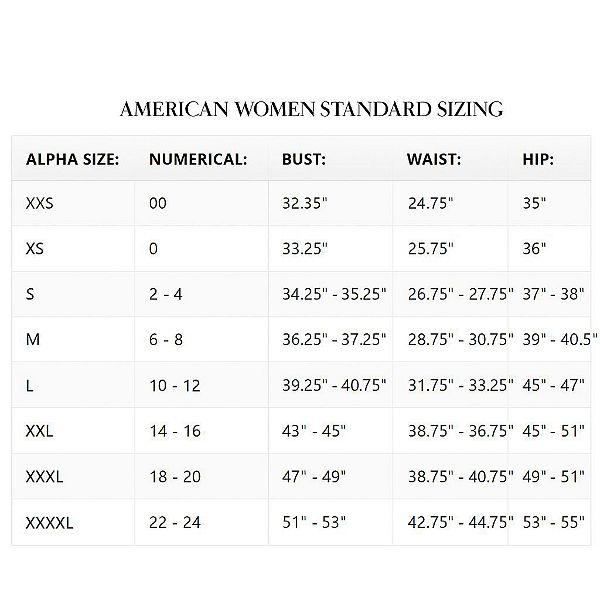Image resolution: width=600 pixels, height=600 pixels.
Task: Select bust measurement 43" - 45"
Action: pos(312,432)
